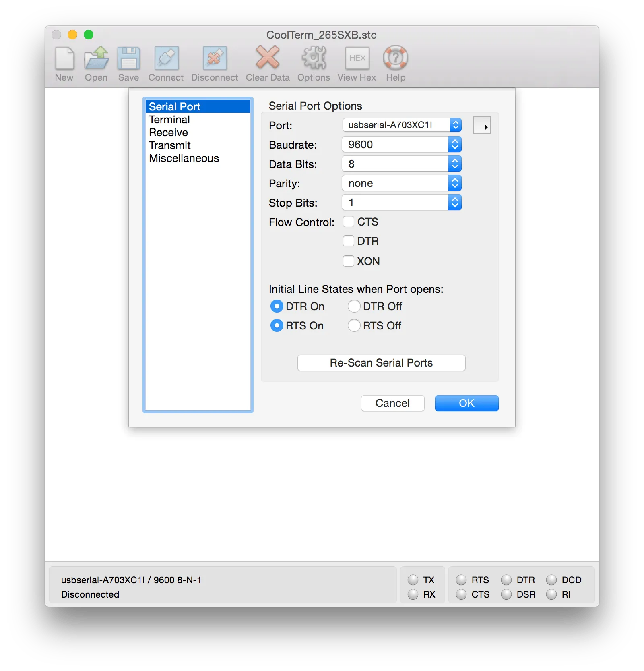644x671 pixels.
Task: Open the Stop Bits dropdown
Action: point(402,202)
